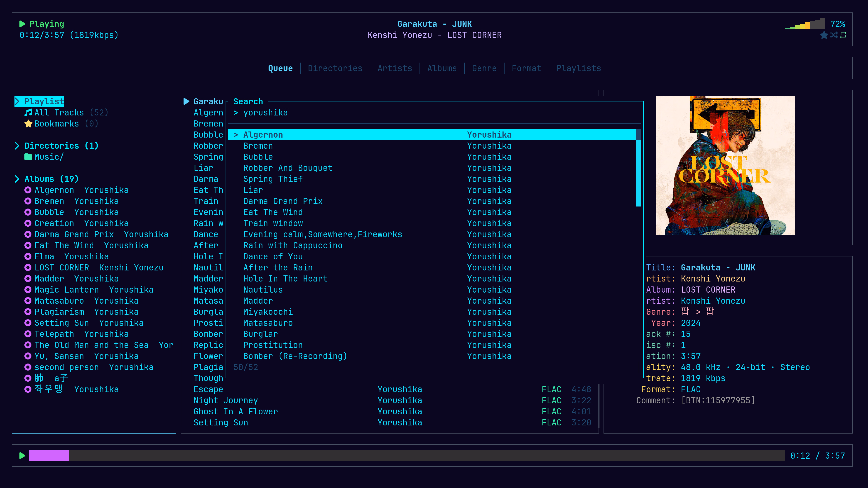Switch to the Queue tab
The width and height of the screenshot is (868, 488).
(x=280, y=68)
